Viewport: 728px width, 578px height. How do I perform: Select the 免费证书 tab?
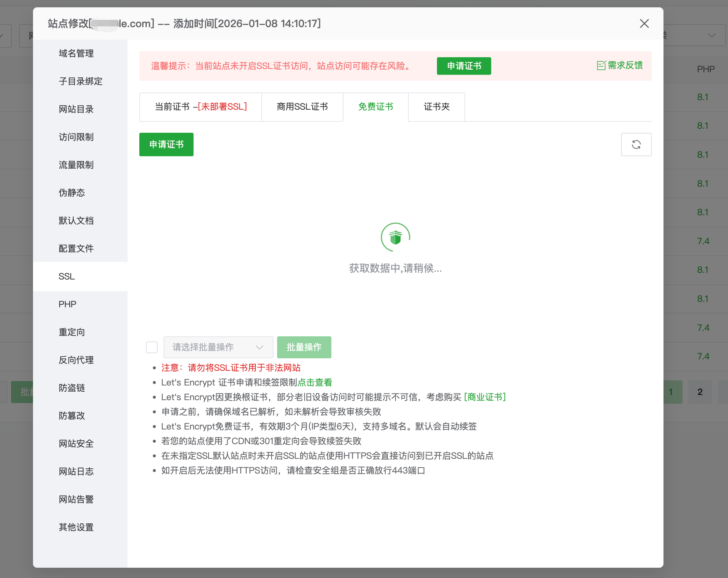tap(376, 107)
